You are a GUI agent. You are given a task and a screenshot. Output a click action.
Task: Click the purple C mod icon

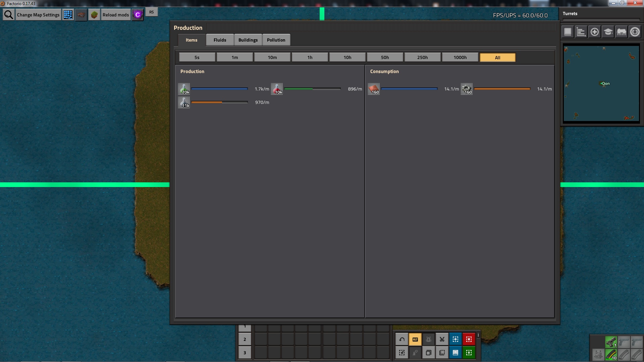(138, 15)
